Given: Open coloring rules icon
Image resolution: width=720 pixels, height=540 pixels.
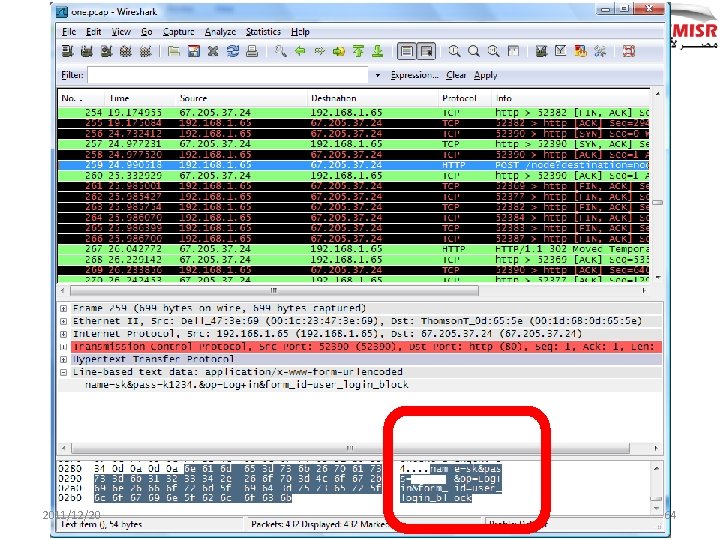Looking at the screenshot, I should [580, 51].
